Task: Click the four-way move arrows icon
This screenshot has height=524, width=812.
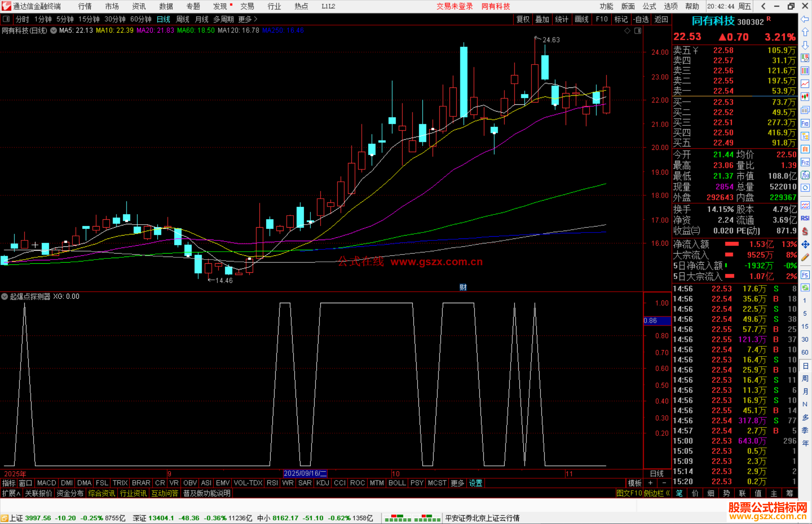Action: coord(805,245)
